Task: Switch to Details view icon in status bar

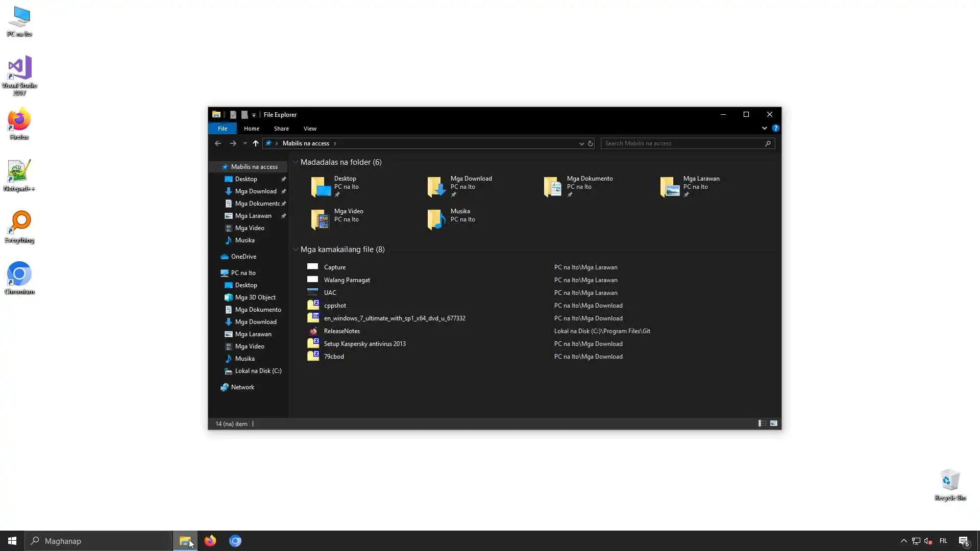Action: click(x=762, y=423)
